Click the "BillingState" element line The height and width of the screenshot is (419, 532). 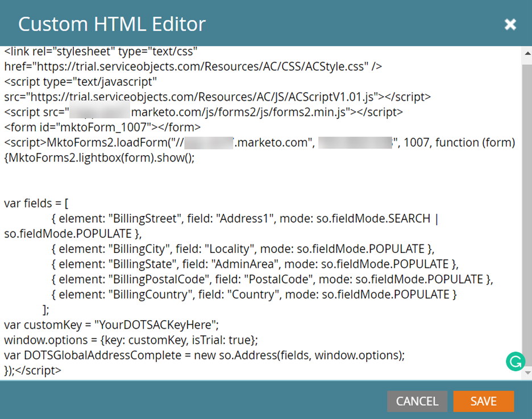click(255, 264)
